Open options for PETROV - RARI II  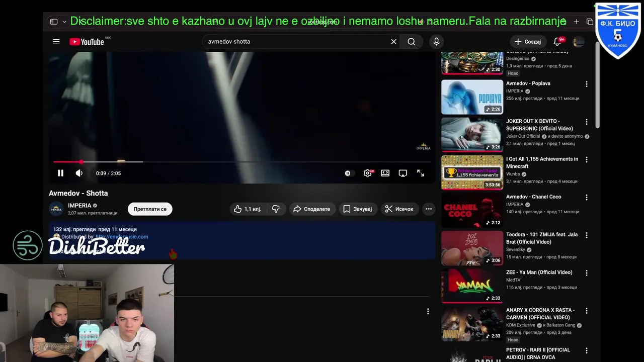coord(586,350)
